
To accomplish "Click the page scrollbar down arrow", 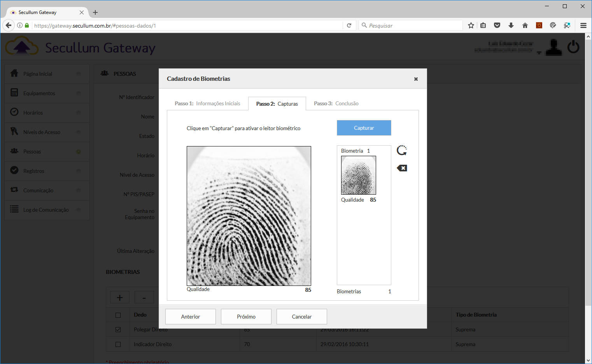I will point(588,360).
